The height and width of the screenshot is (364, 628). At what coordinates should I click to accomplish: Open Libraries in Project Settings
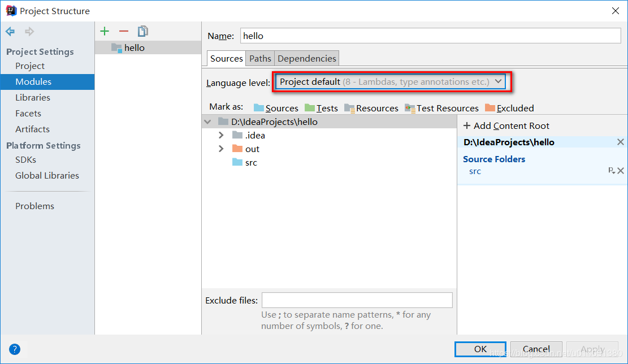33,98
